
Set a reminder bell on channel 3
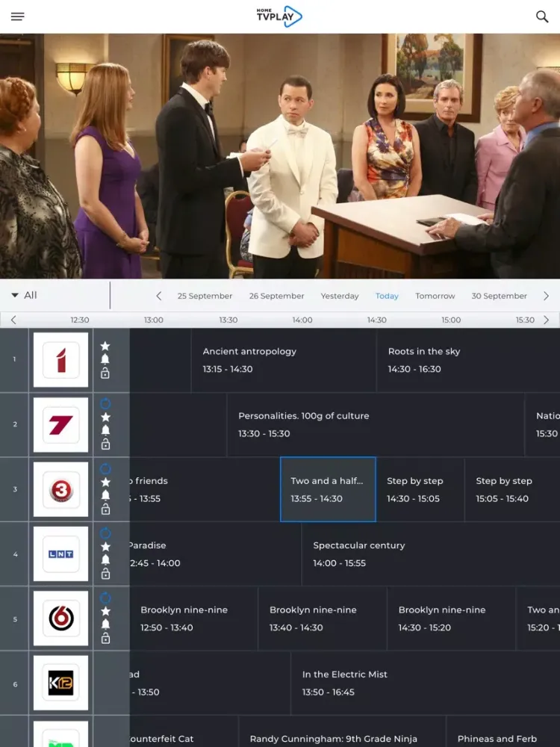[x=105, y=495]
